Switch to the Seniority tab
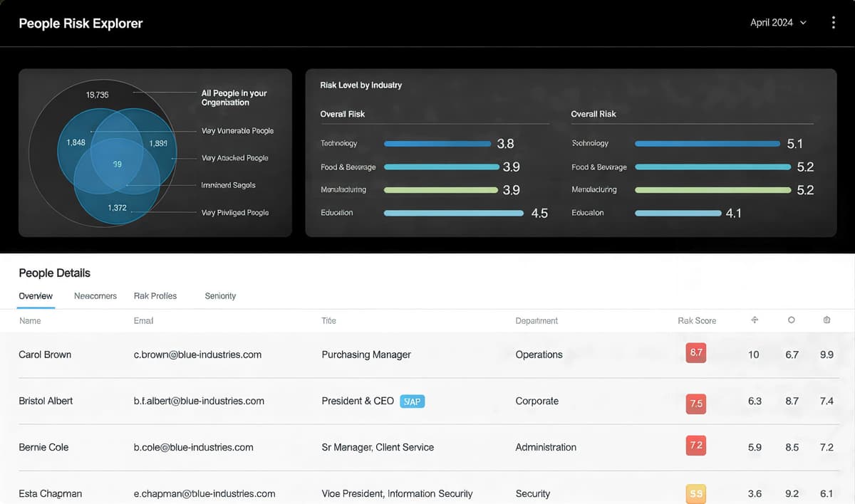 (220, 296)
